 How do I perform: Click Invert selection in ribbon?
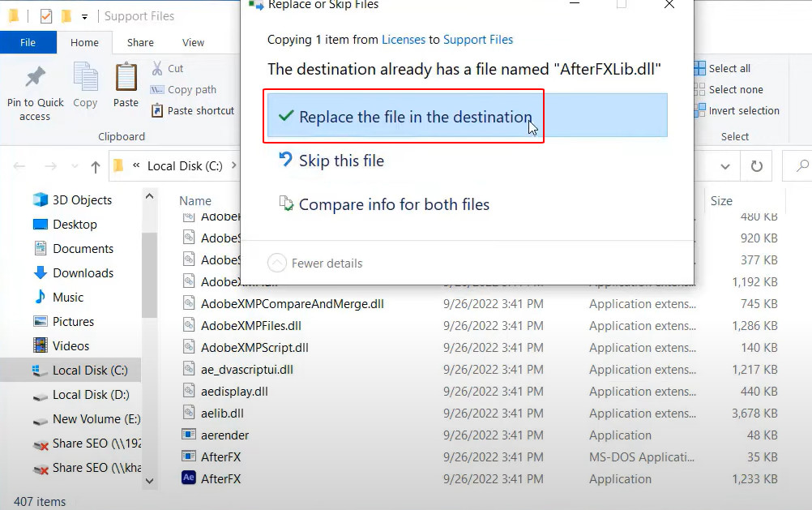pos(743,110)
